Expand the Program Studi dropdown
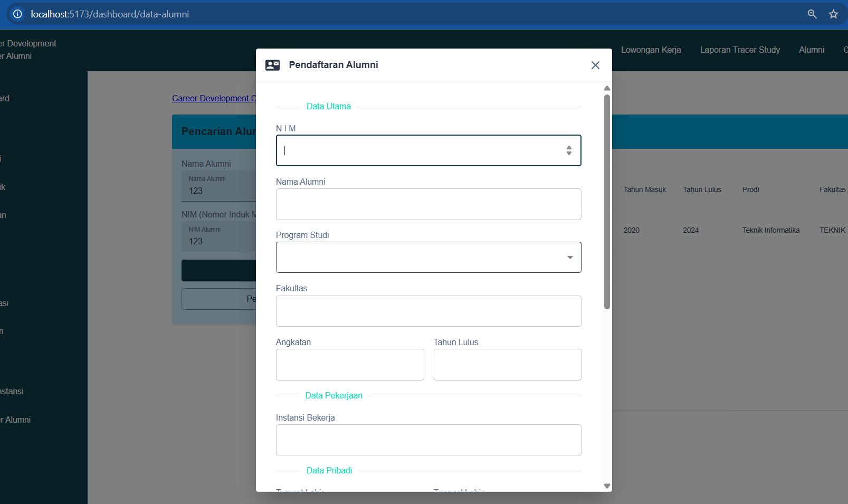The height and width of the screenshot is (504, 848). pyautogui.click(x=569, y=258)
